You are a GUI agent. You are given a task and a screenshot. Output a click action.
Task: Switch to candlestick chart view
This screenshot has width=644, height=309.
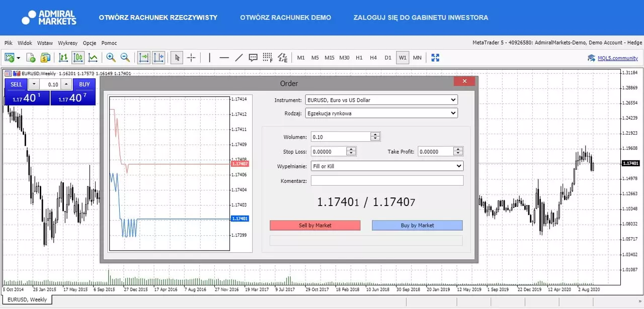coord(78,58)
